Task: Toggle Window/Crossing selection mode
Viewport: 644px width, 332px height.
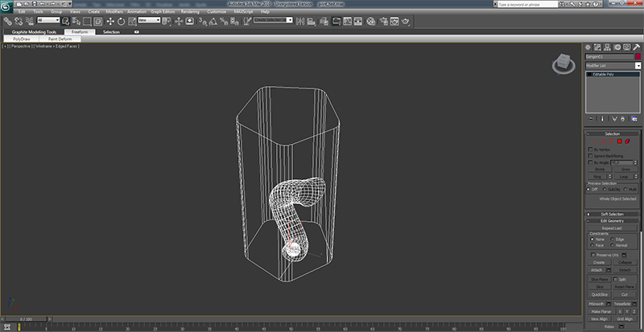Action: [97, 22]
